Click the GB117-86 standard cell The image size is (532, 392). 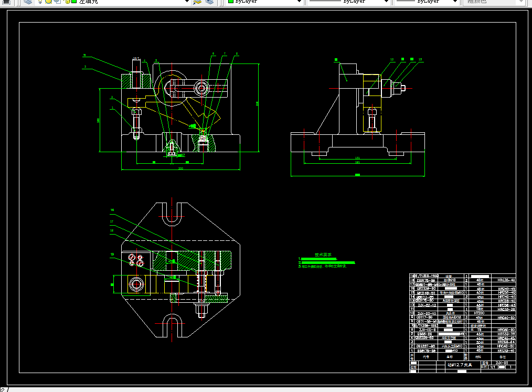point(425,317)
